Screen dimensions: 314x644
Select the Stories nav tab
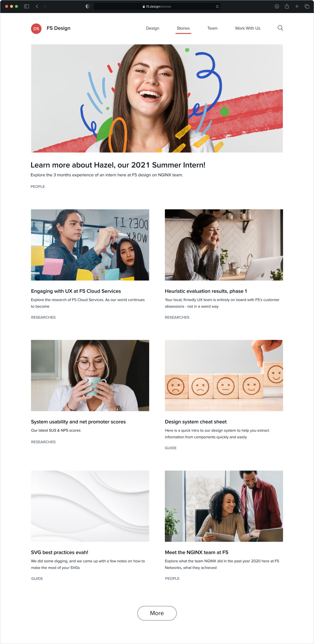[183, 28]
